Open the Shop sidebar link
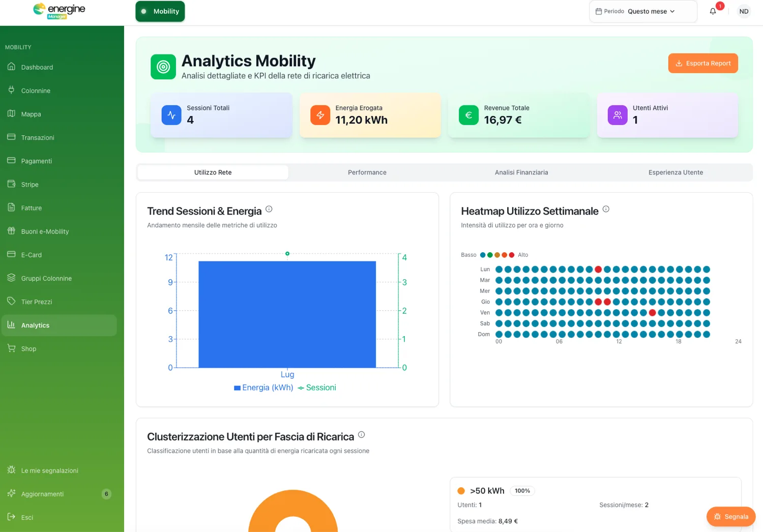This screenshot has height=532, width=763. [x=60, y=348]
